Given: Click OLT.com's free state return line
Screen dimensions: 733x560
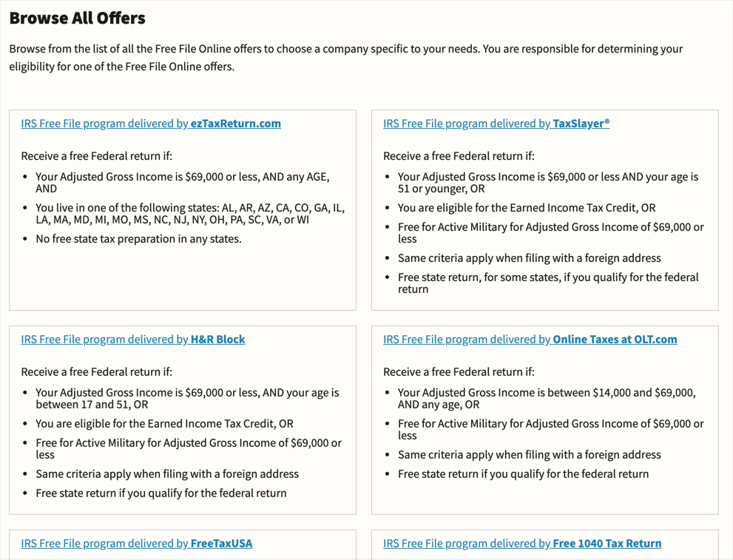Looking at the screenshot, I should 523,474.
